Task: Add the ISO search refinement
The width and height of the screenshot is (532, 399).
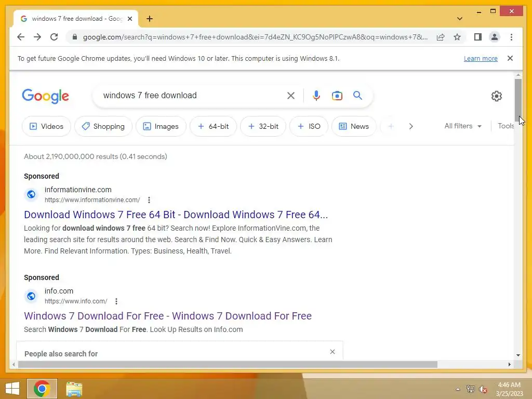Action: click(x=309, y=126)
